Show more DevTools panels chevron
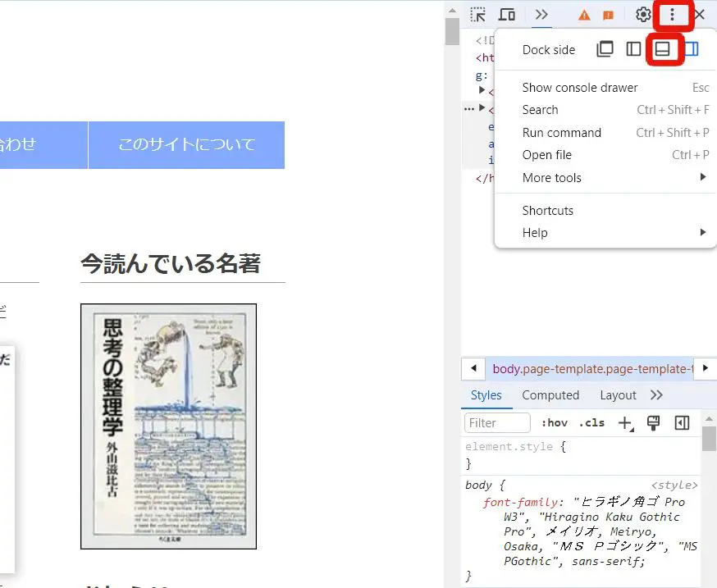Viewport: 717px width, 588px height. [x=541, y=15]
